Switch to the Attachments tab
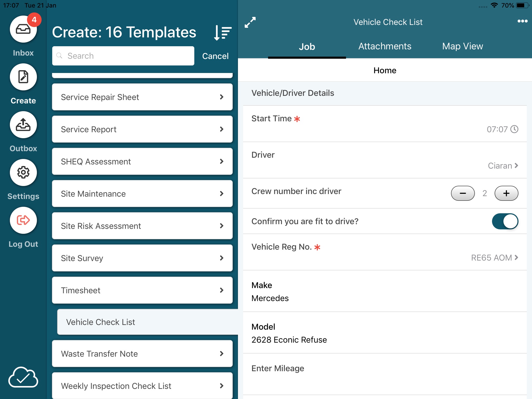This screenshot has height=399, width=532. (384, 46)
